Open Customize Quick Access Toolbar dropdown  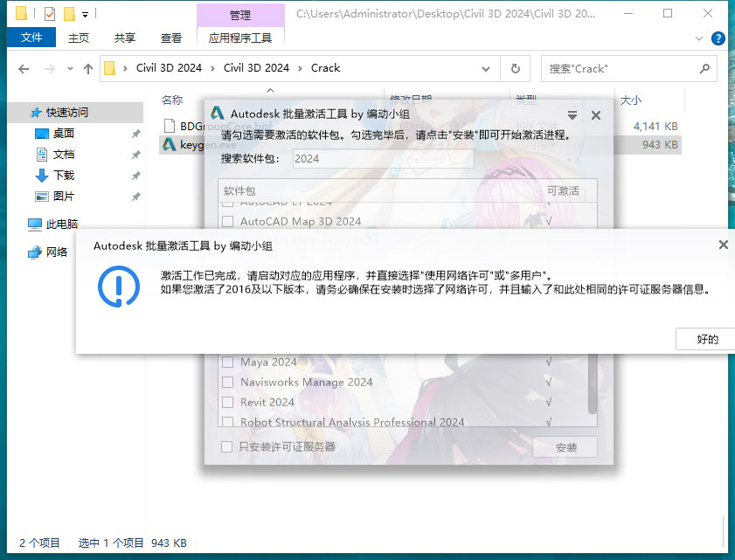point(85,15)
